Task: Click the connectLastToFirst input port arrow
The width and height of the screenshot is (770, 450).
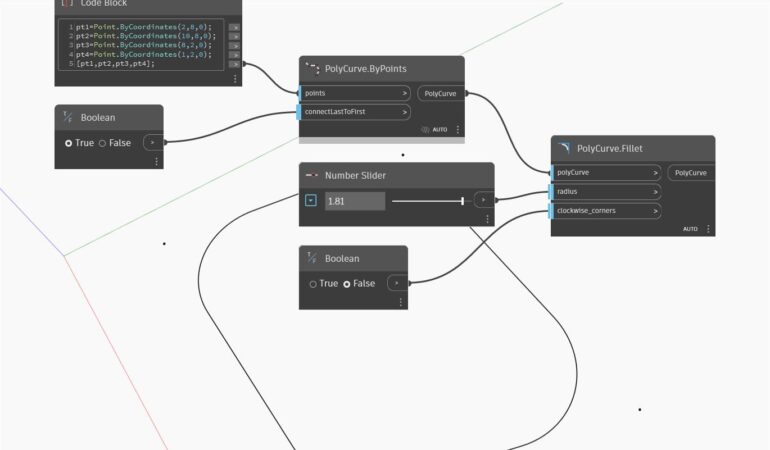Action: (x=405, y=111)
